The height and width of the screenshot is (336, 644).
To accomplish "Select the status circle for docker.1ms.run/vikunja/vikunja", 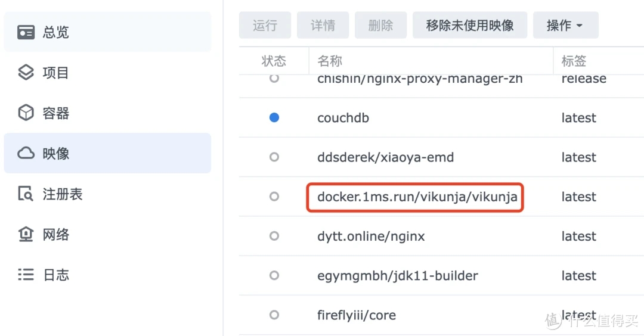I will (x=274, y=197).
